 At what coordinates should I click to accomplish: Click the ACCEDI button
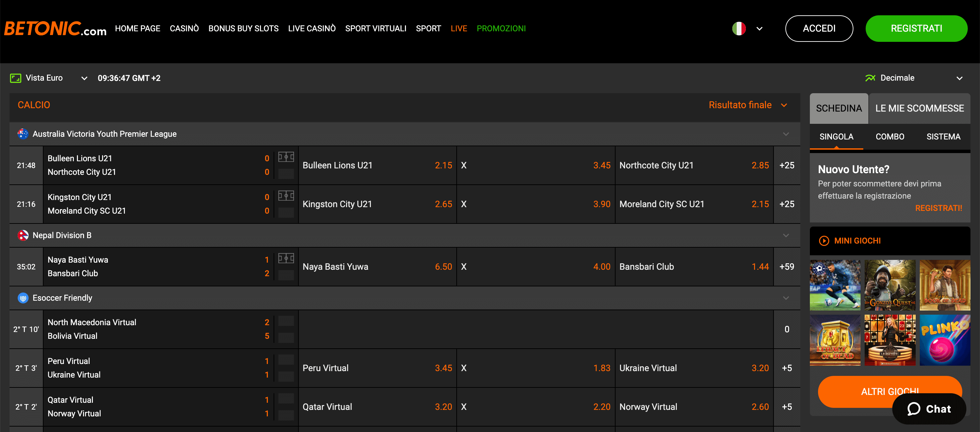pyautogui.click(x=819, y=28)
